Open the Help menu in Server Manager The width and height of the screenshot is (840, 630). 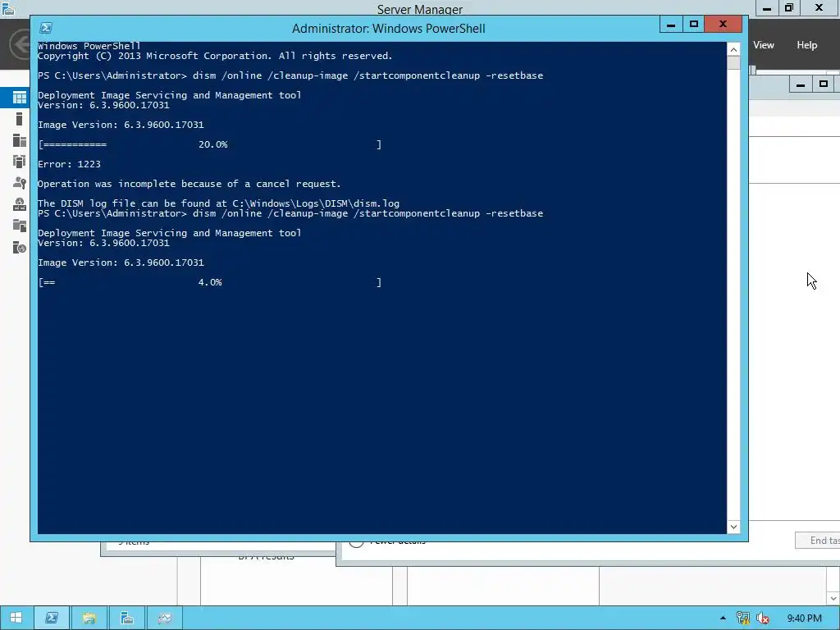(807, 45)
